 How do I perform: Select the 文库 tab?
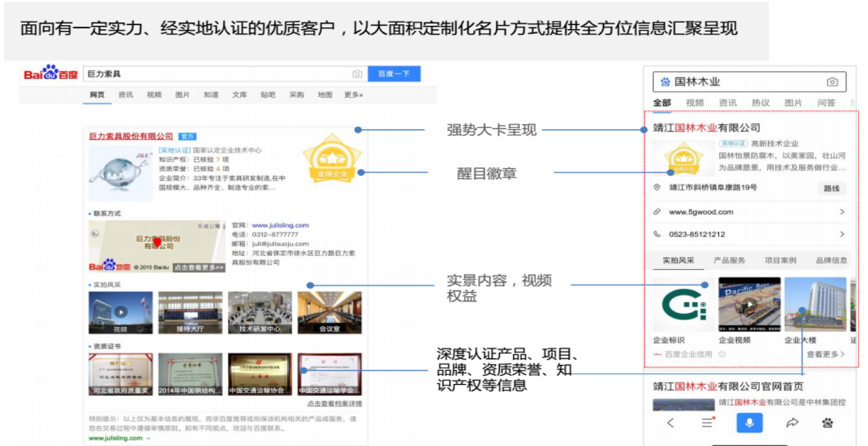coord(239,95)
